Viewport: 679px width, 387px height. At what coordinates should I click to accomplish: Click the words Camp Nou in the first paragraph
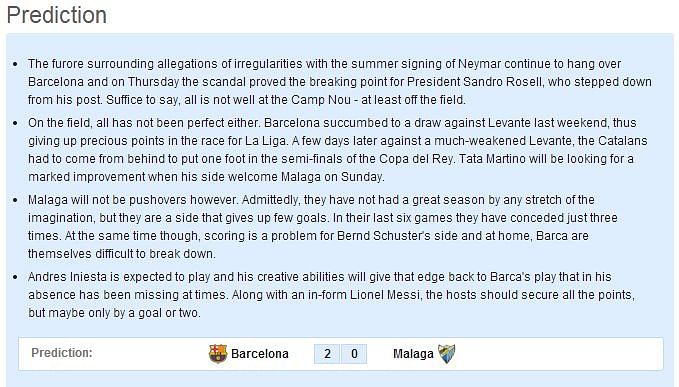coord(321,100)
